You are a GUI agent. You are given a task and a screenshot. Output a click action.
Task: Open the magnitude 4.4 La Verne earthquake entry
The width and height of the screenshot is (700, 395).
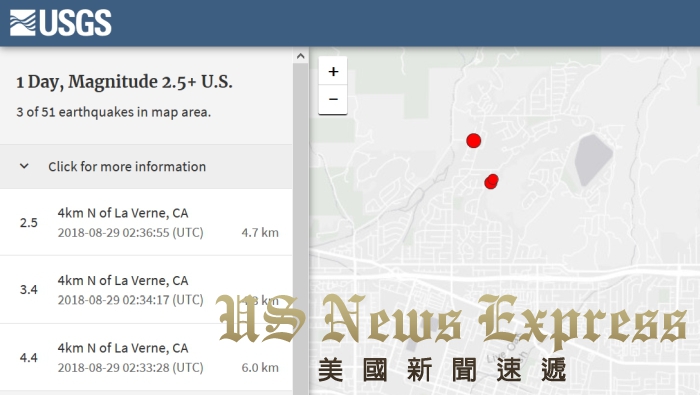click(146, 358)
